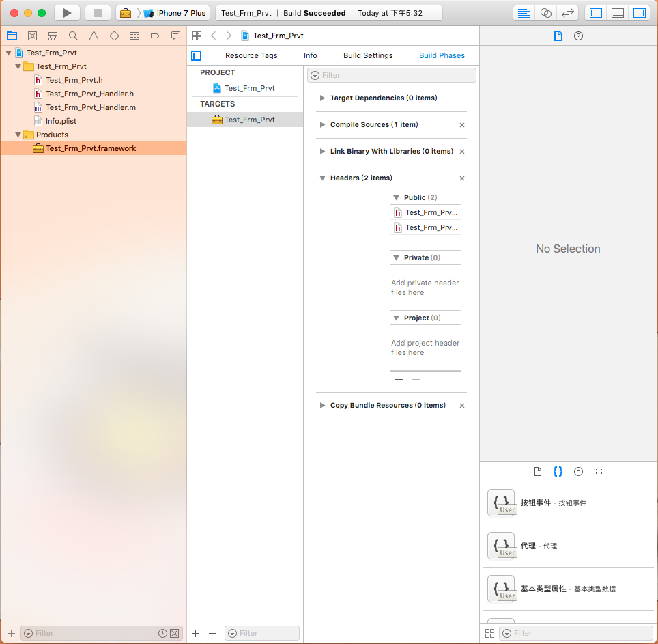
Task: Open the Breakpoint navigator
Action: pyautogui.click(x=155, y=36)
